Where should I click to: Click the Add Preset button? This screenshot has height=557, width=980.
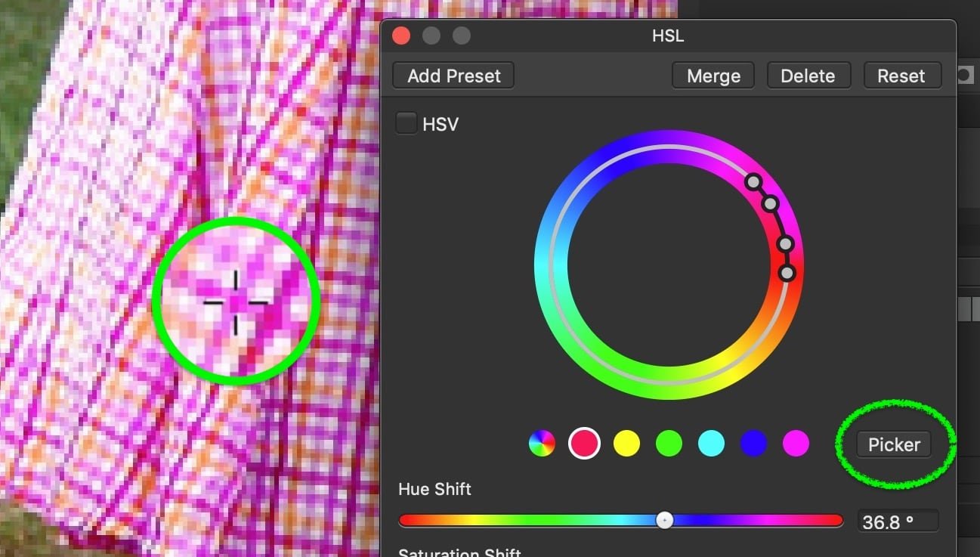coord(453,76)
